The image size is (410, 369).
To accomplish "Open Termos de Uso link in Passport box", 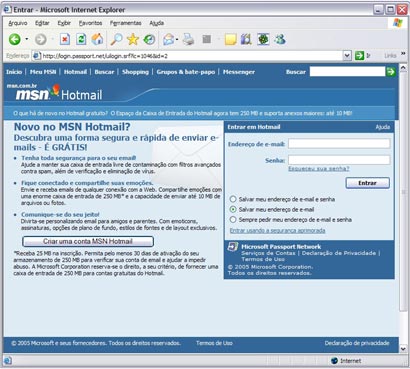I will [x=263, y=259].
